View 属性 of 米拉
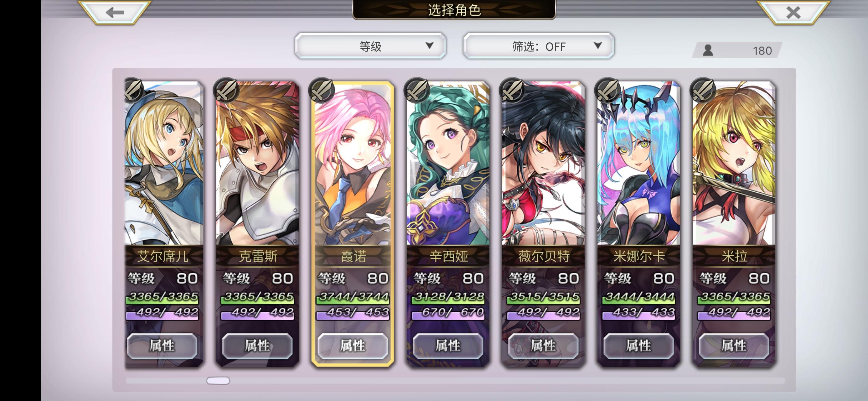This screenshot has height=401, width=868. (x=734, y=346)
